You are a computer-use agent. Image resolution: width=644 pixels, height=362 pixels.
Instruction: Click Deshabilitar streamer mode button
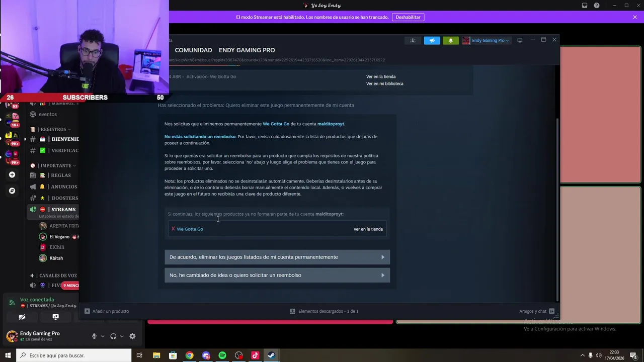point(408,17)
